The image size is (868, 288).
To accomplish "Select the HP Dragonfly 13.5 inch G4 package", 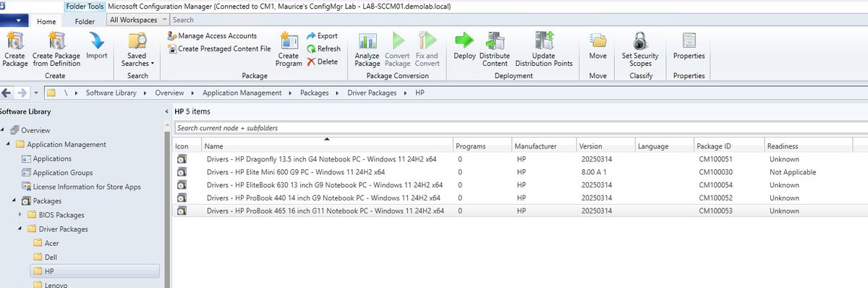I will [x=521, y=159].
